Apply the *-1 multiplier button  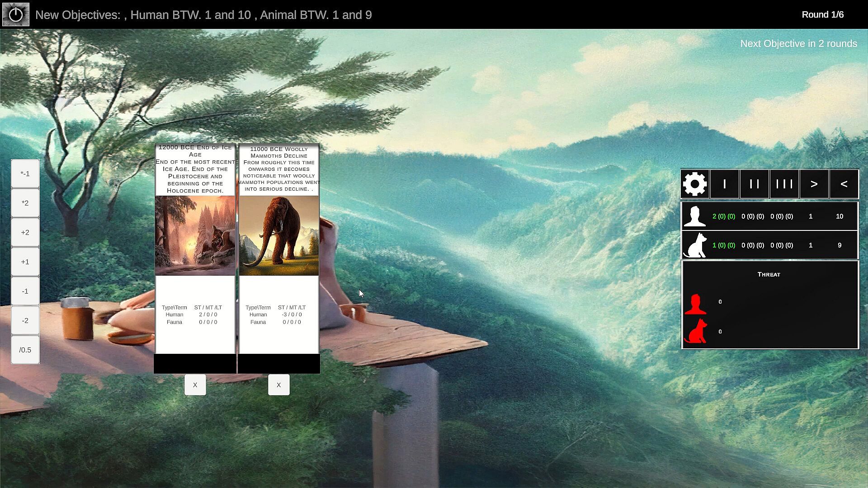click(x=25, y=174)
